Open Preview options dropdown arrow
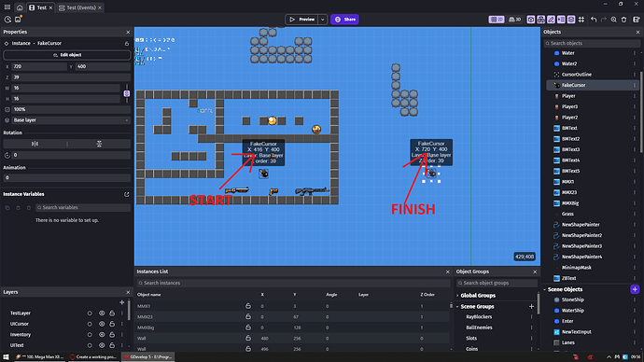This screenshot has width=644, height=362. click(322, 20)
